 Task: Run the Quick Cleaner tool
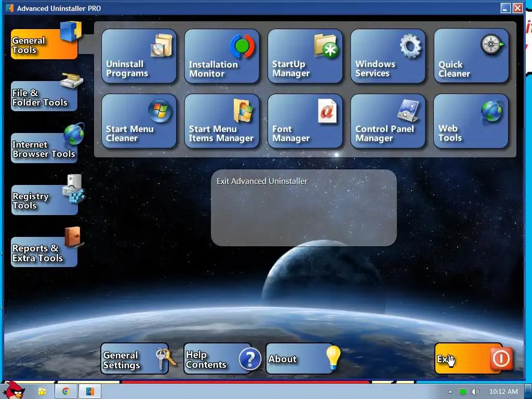[x=471, y=56]
